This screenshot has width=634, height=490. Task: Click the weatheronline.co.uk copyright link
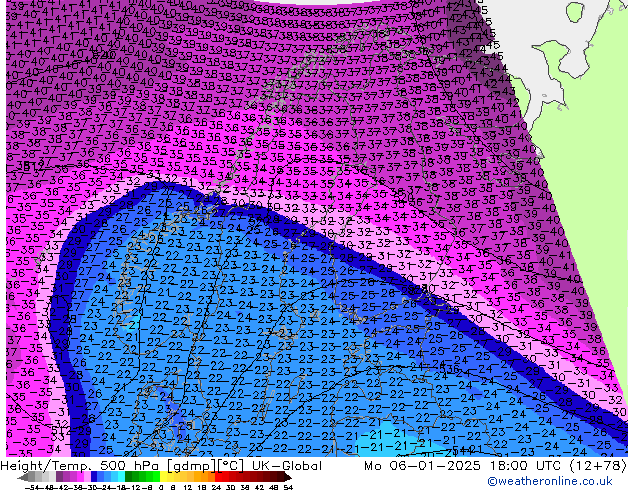pyautogui.click(x=550, y=481)
